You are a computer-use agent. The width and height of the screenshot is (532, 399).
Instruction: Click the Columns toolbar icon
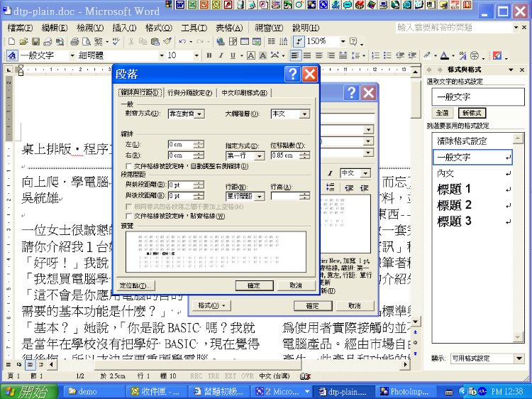(x=271, y=41)
